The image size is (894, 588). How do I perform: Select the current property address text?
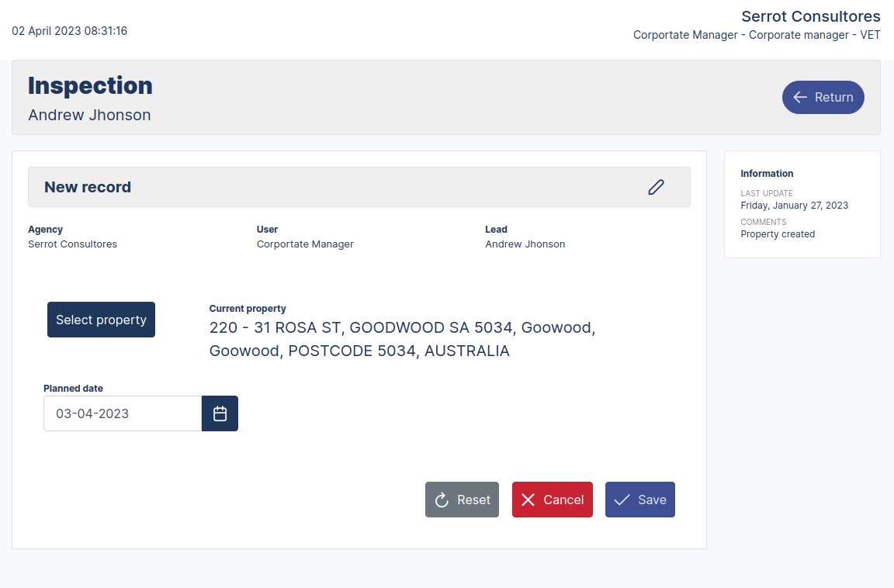[x=402, y=339]
